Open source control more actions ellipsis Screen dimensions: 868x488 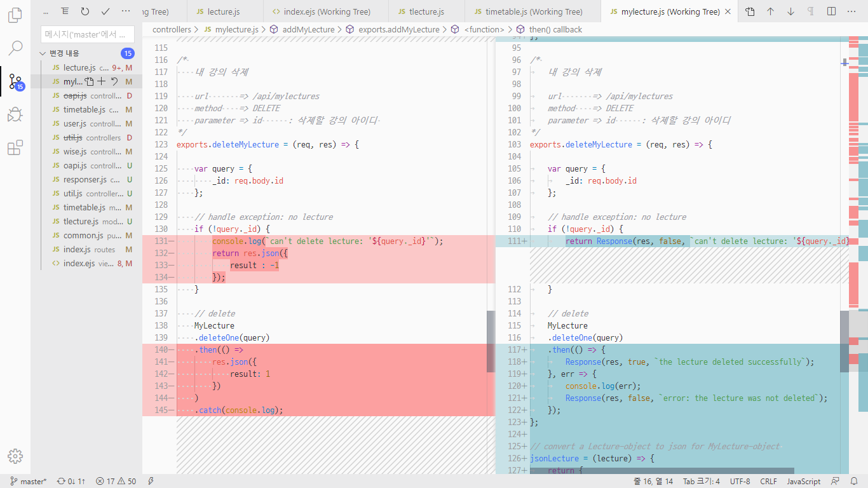[x=126, y=11]
